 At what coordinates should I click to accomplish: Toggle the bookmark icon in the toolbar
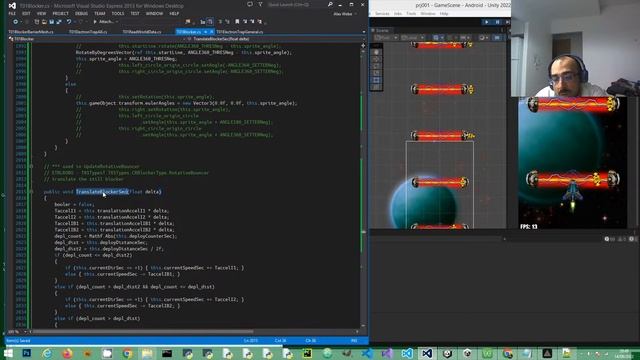click(x=237, y=22)
